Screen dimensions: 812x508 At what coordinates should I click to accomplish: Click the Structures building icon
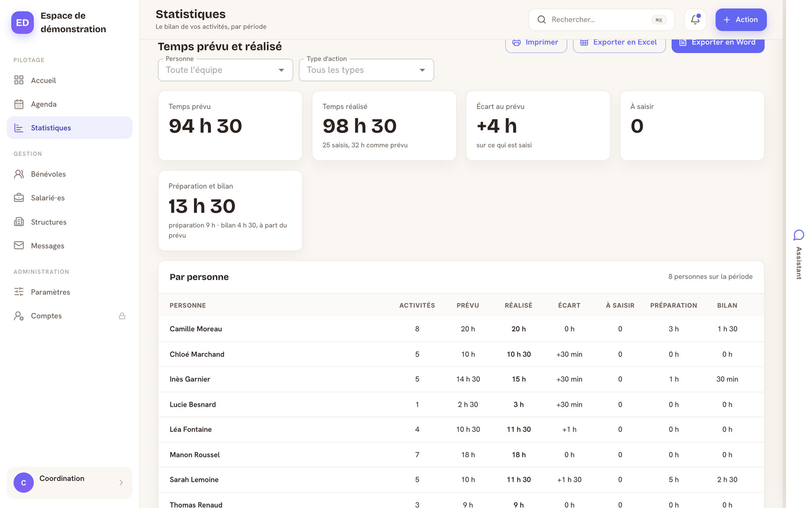[x=19, y=222]
